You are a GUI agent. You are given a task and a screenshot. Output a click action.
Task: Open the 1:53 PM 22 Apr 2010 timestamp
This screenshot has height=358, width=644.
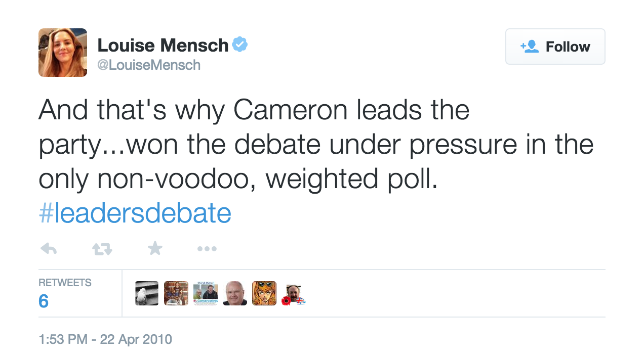click(105, 339)
